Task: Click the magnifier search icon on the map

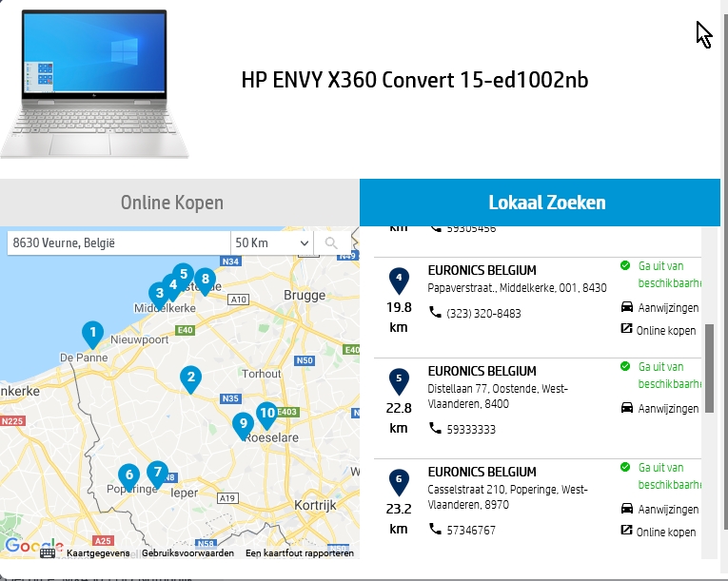Action: pyautogui.click(x=332, y=243)
